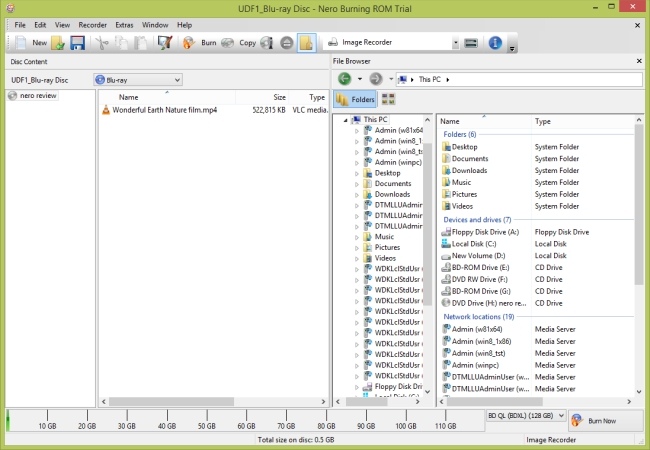The image size is (650, 450).
Task: Expand the Desktop node in folder tree
Action: (357, 173)
